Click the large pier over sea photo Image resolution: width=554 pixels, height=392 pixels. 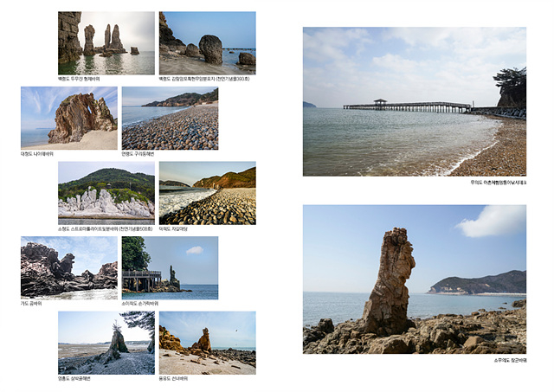[x=414, y=101]
